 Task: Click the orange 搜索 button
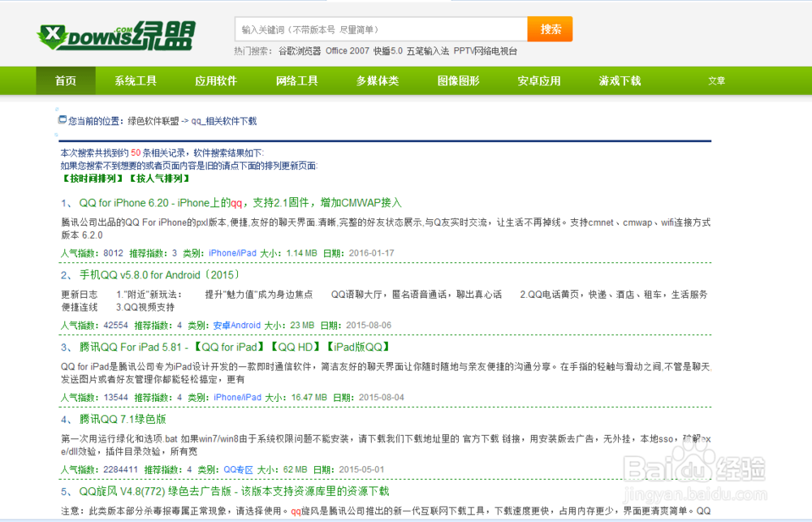coord(550,29)
